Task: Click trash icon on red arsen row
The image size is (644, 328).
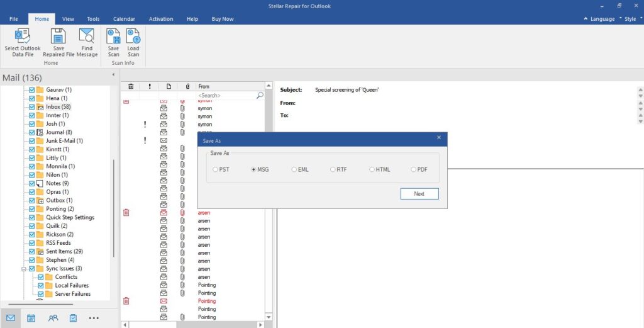Action: [x=126, y=213]
